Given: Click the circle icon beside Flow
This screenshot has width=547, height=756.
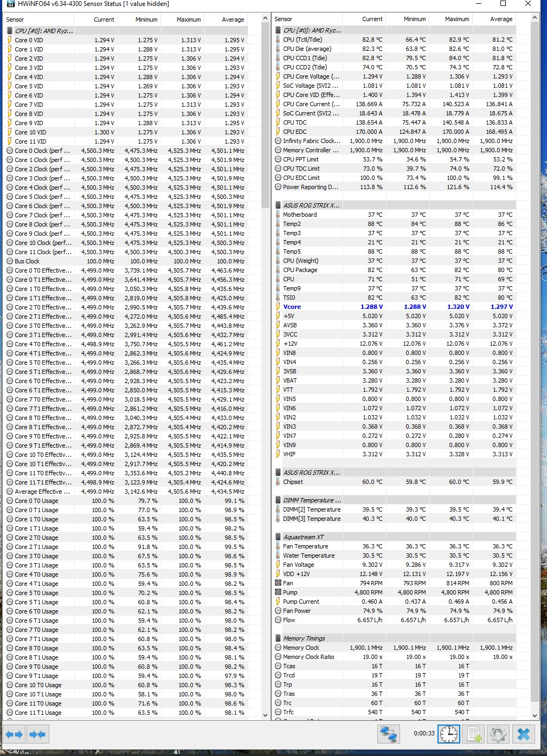Looking at the screenshot, I should click(278, 620).
